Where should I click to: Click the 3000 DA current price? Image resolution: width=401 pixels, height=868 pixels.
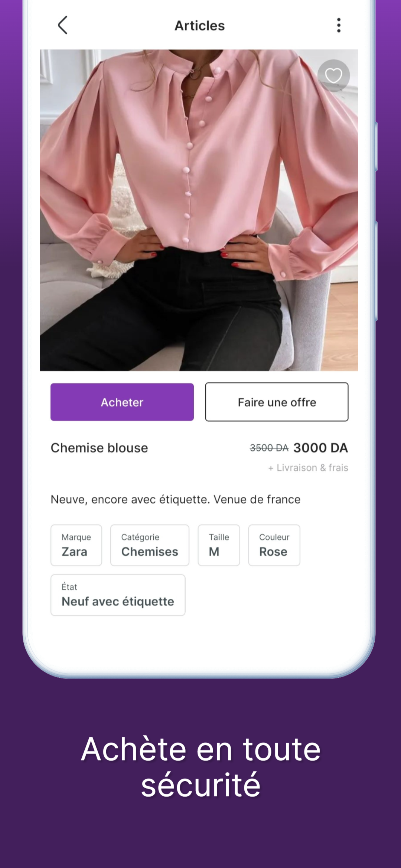(321, 448)
